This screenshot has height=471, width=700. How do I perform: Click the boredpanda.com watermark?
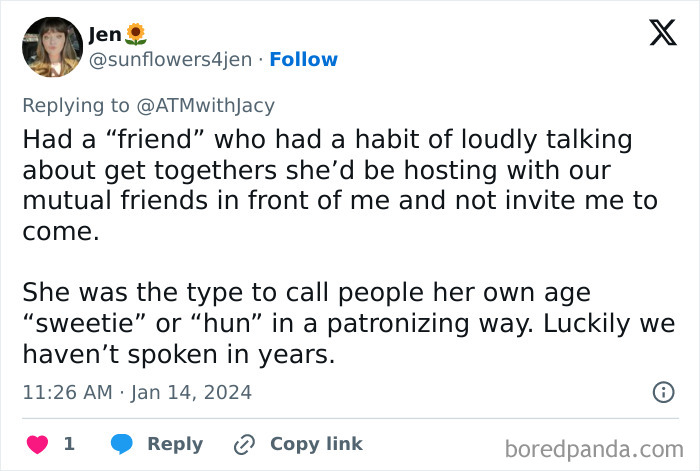[594, 449]
